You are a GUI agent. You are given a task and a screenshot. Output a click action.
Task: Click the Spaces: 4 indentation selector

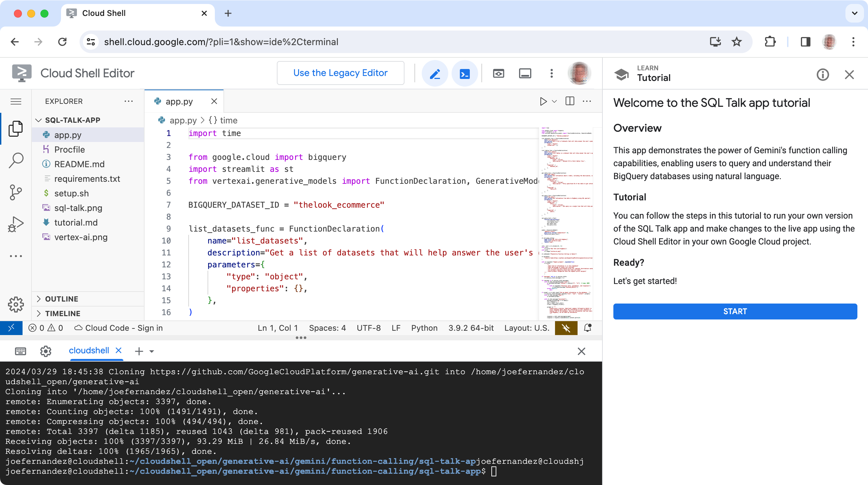point(326,327)
